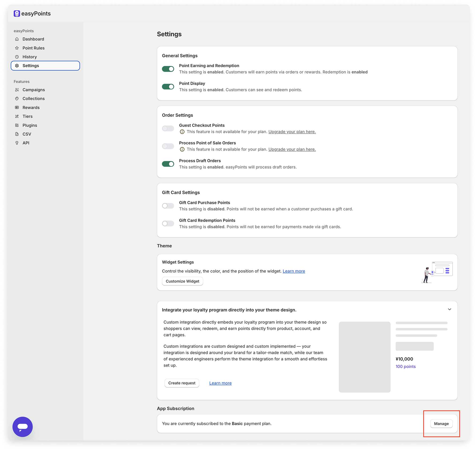Screen dimensions: 476x450
Task: Click Customize Widget button
Action: tap(182, 281)
